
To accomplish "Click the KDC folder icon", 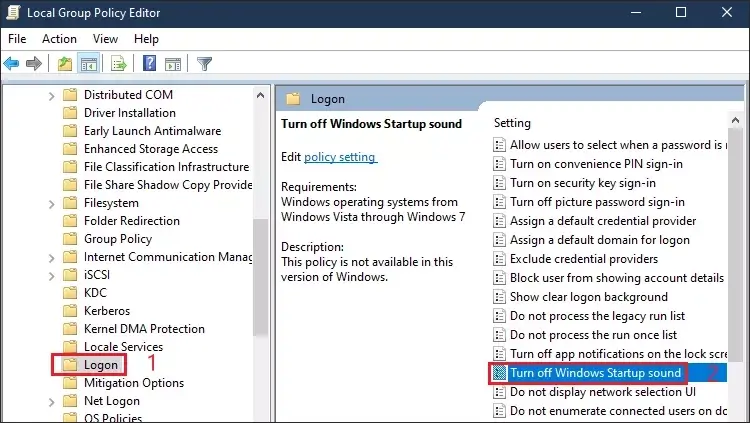I will [x=70, y=292].
